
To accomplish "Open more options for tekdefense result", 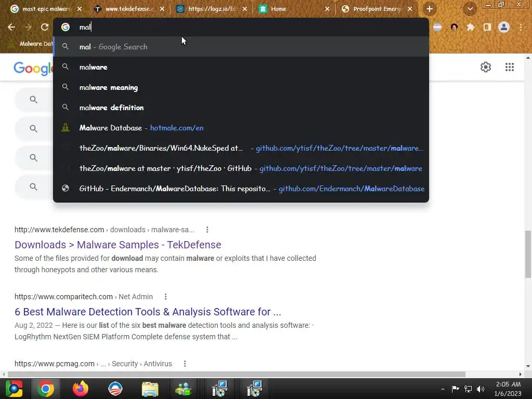I will point(207,230).
